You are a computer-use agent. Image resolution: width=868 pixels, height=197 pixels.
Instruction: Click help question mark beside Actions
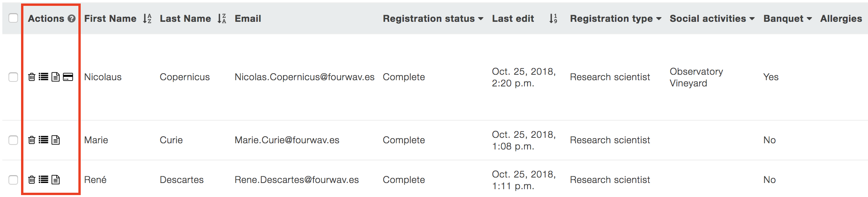tap(71, 19)
